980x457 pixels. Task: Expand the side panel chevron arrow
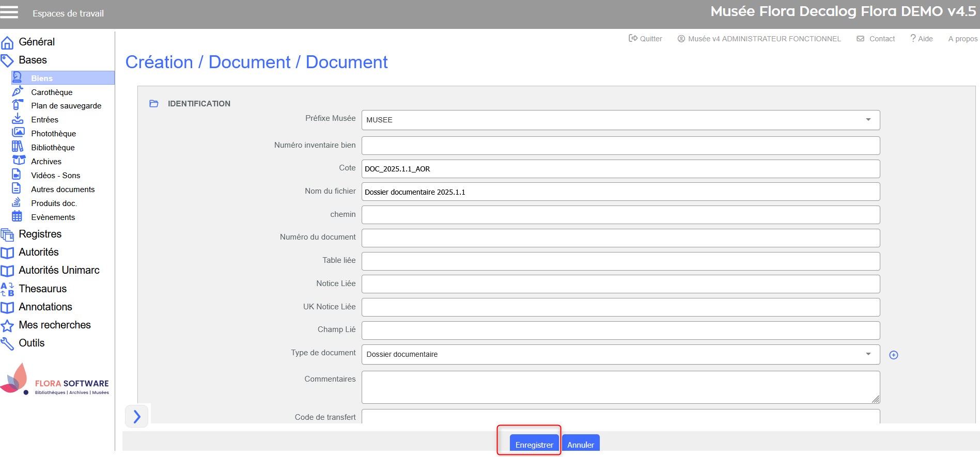tap(137, 416)
